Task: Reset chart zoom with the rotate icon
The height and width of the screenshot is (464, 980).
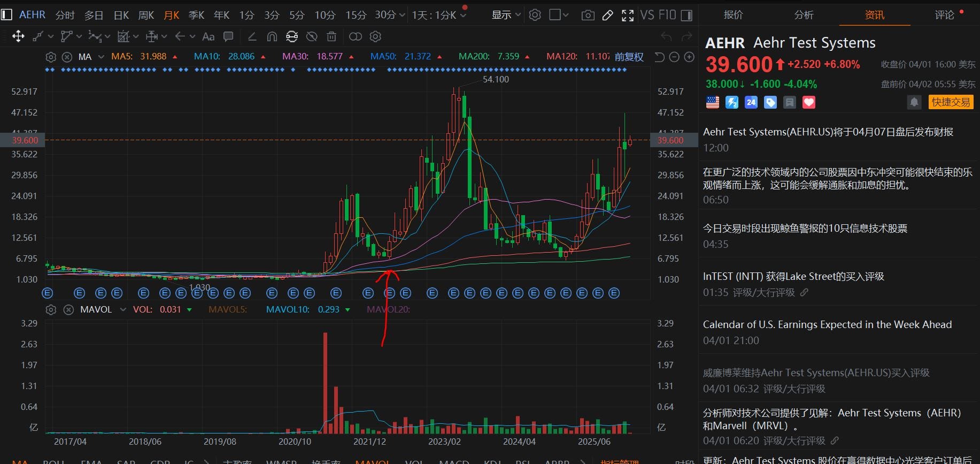Action: pyautogui.click(x=660, y=57)
